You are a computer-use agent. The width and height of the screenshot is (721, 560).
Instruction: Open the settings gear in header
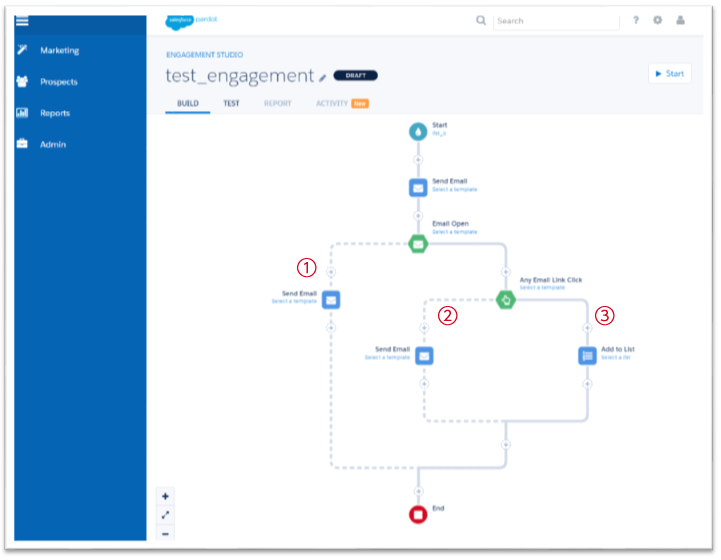click(657, 20)
